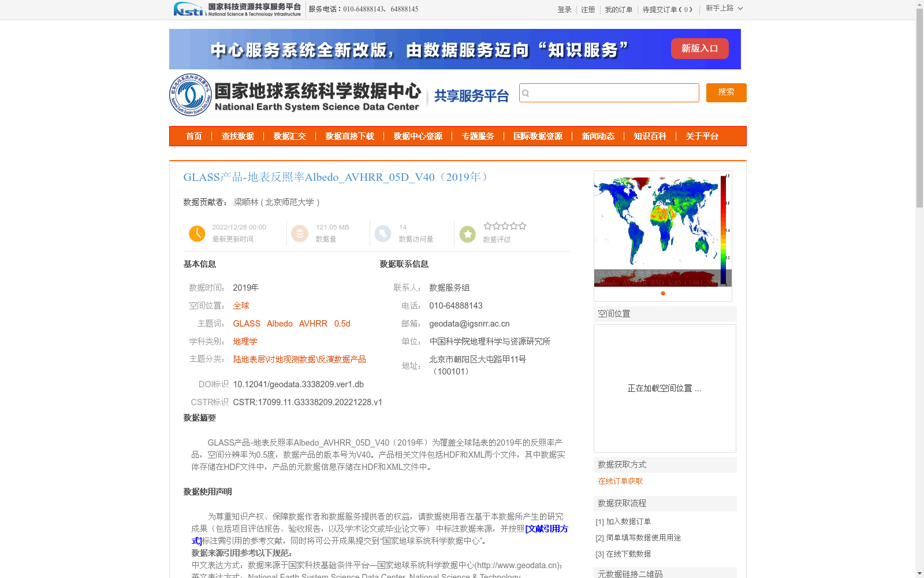Open 关于平台 menu item
The image size is (924, 578).
(702, 136)
